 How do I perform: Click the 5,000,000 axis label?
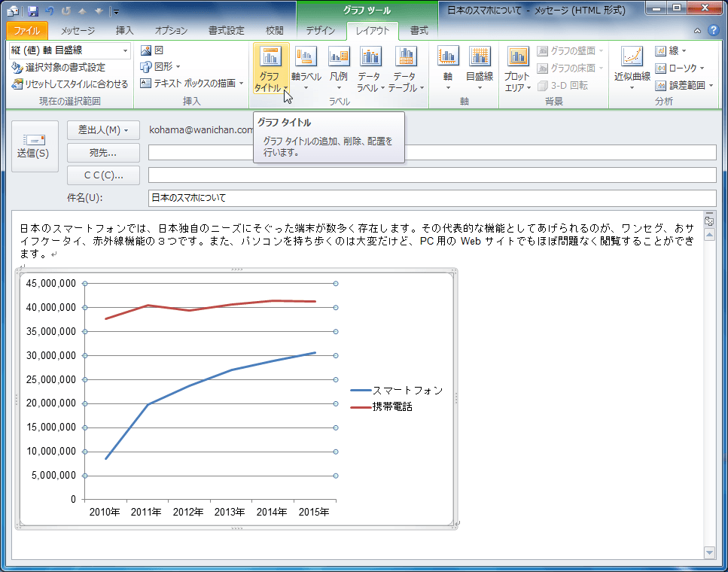tap(53, 475)
